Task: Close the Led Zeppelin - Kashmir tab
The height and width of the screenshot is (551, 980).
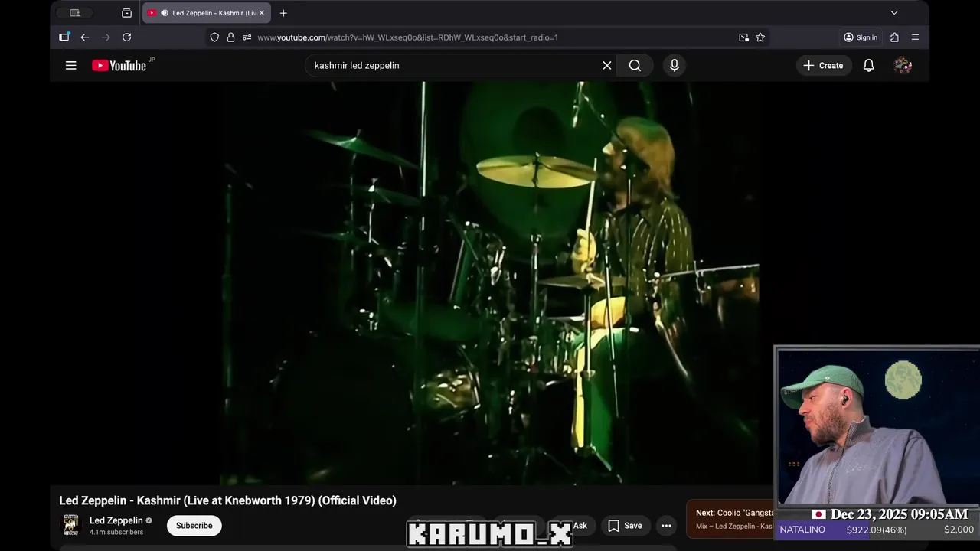Action: pos(261,13)
